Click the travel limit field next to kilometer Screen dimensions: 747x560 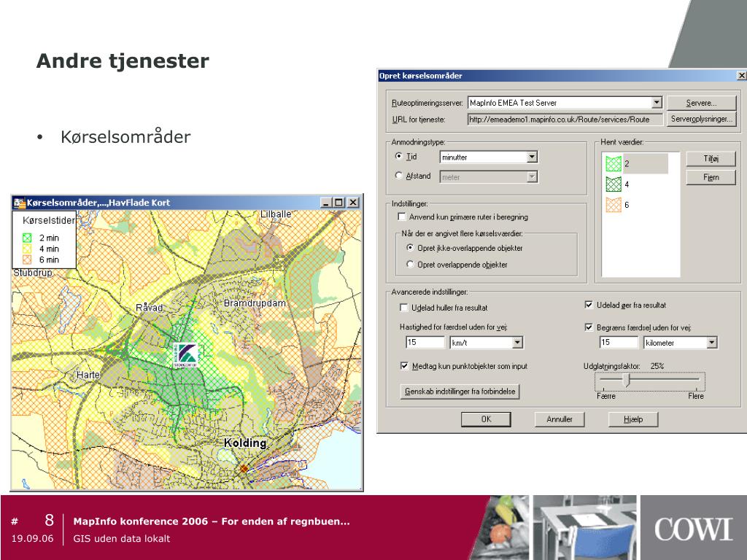click(x=619, y=343)
